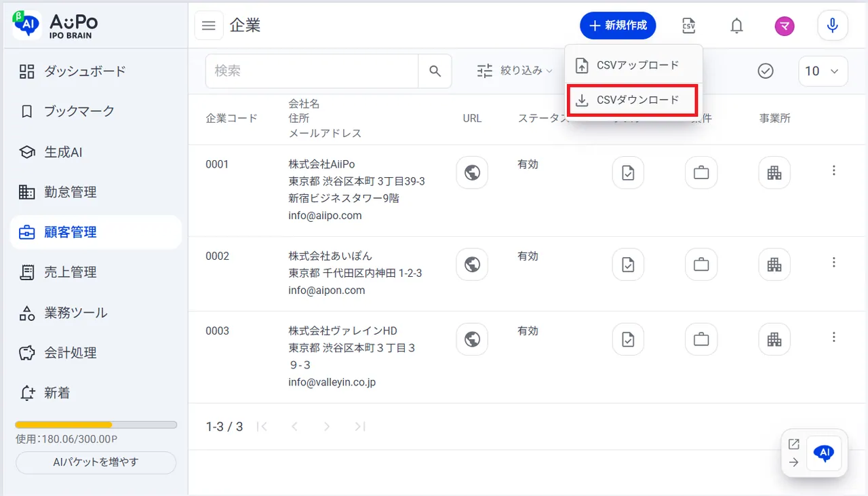Open 会計処理 in the sidebar
Viewport: 868px width, 496px height.
(96, 353)
